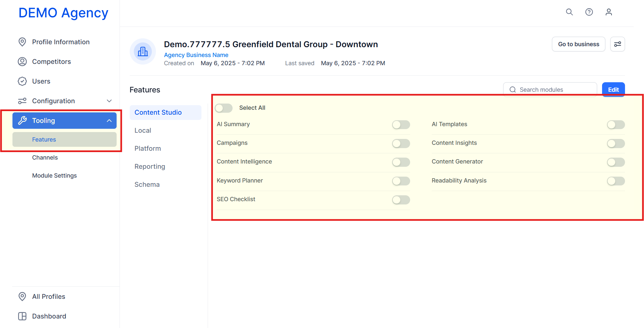Click the Content Generator label
This screenshot has width=644, height=328.
pos(457,162)
